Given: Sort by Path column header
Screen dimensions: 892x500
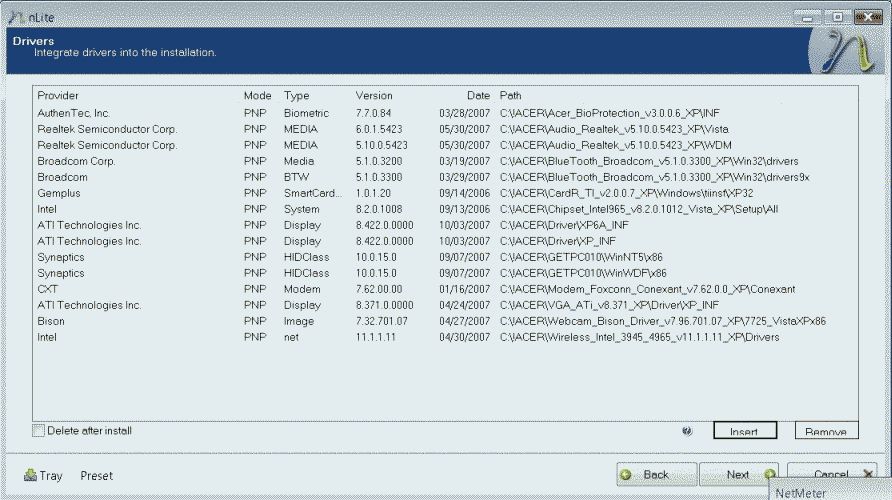Looking at the screenshot, I should point(510,96).
